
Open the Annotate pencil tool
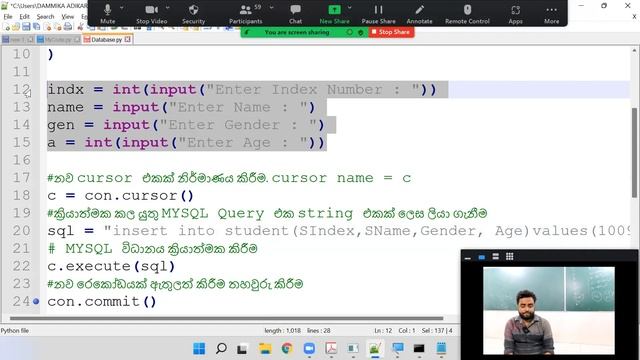(x=419, y=13)
